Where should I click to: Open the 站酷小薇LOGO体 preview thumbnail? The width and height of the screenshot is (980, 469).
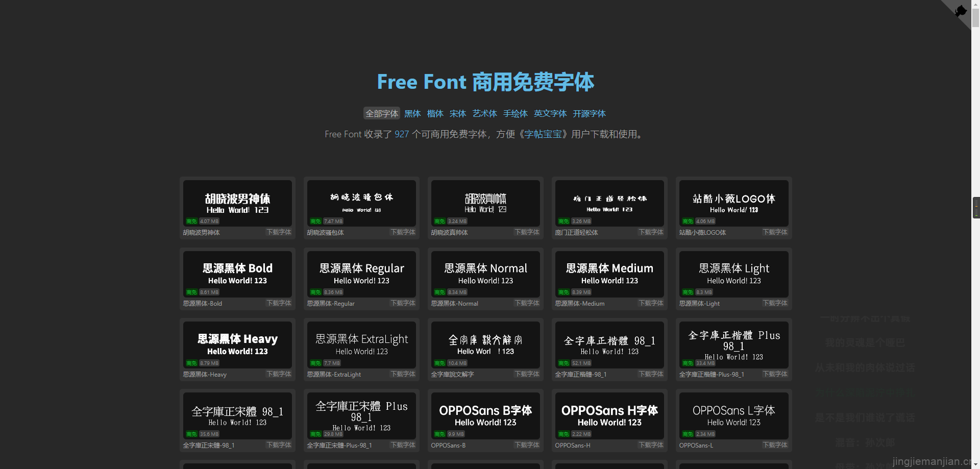(733, 203)
